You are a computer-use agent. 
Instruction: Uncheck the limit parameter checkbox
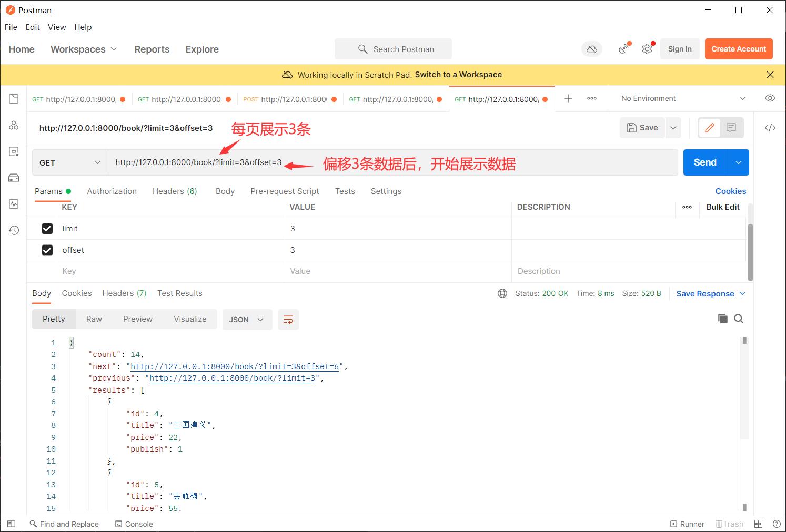pyautogui.click(x=47, y=229)
